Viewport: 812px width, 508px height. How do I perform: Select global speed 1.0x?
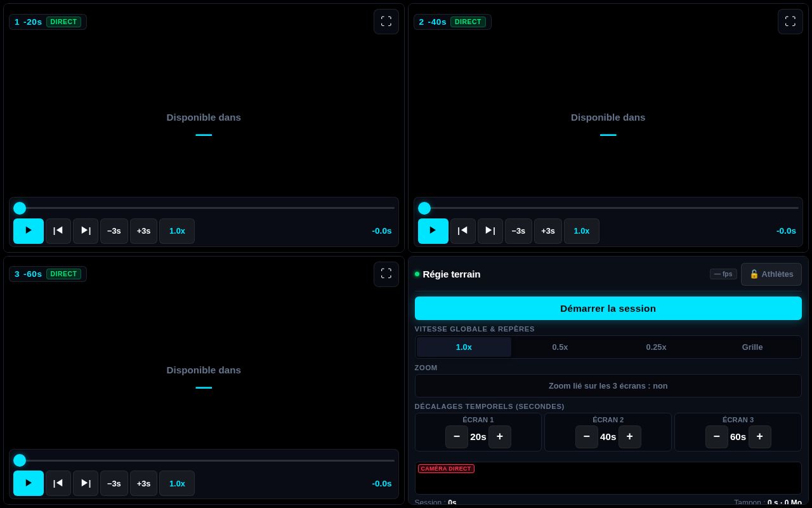click(x=464, y=347)
